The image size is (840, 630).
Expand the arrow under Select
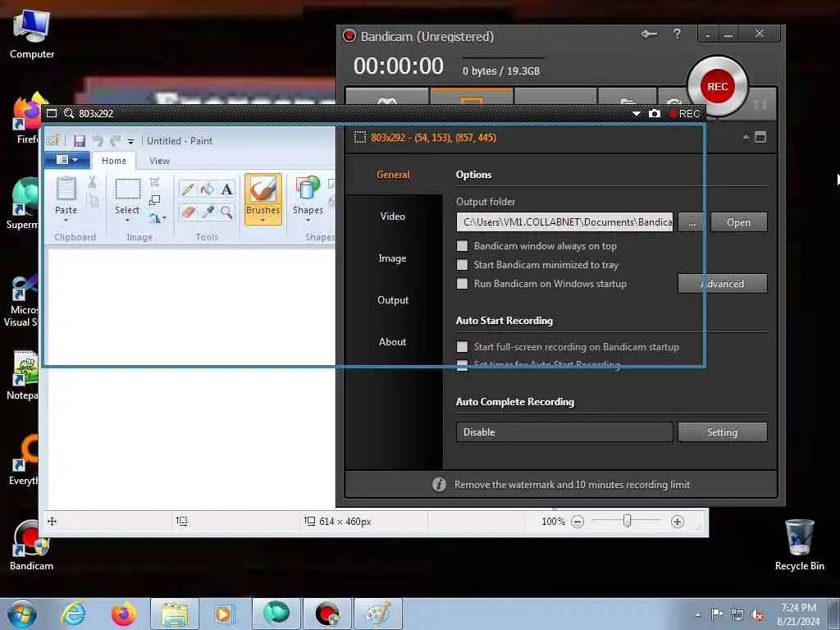127,220
